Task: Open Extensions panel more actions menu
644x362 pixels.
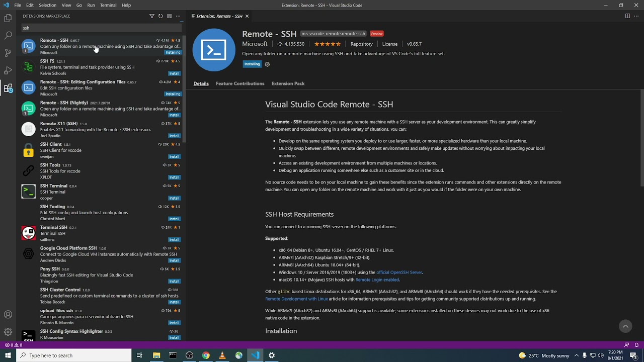Action: (x=178, y=16)
